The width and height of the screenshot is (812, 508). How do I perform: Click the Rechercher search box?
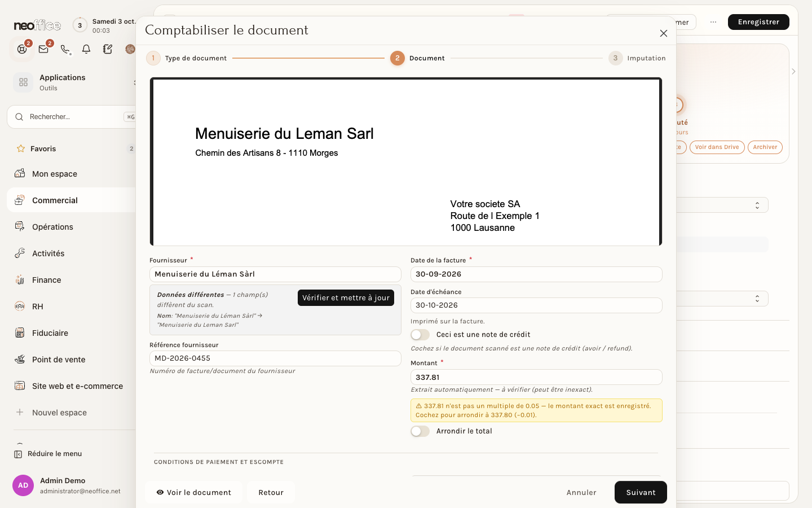click(x=72, y=117)
